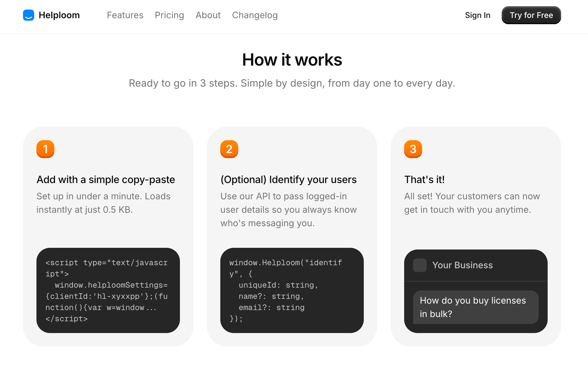Click the identify API code snippet
588x365 pixels.
[x=292, y=290]
